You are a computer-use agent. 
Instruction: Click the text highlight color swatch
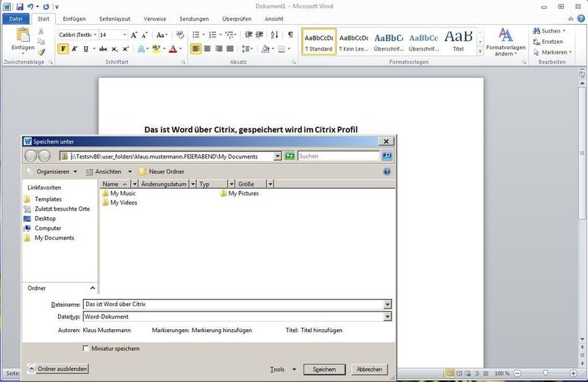(157, 48)
